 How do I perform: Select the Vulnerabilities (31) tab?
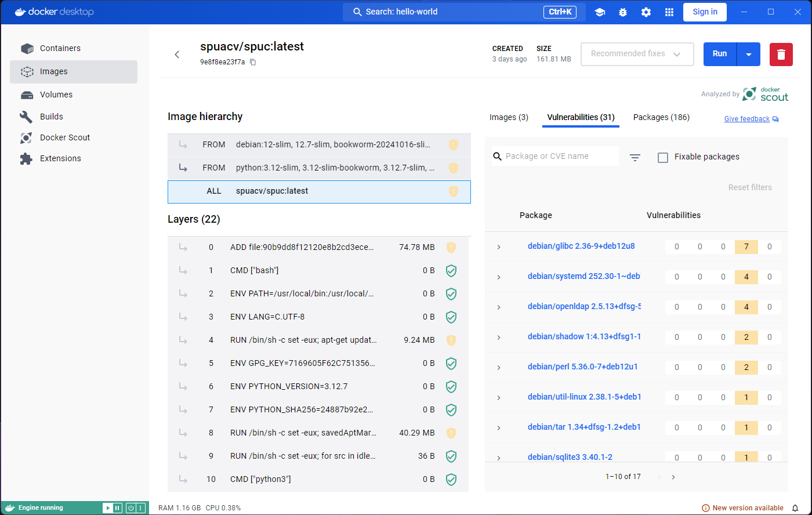tap(581, 117)
